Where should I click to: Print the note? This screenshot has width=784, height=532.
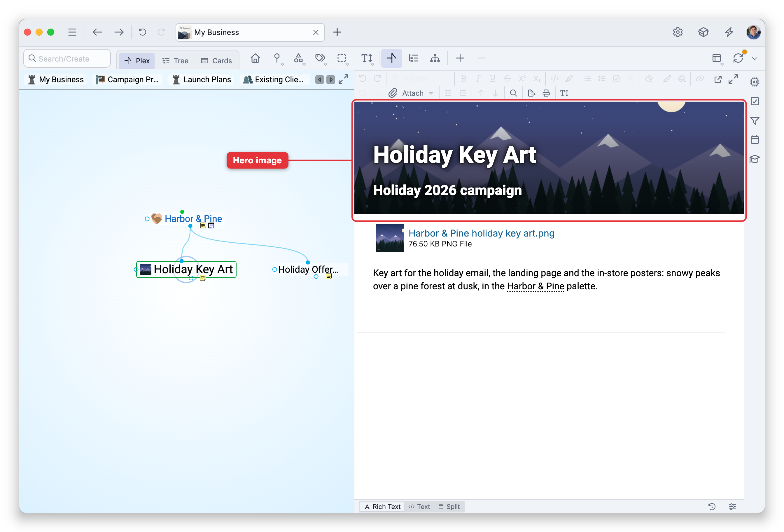[x=546, y=93]
